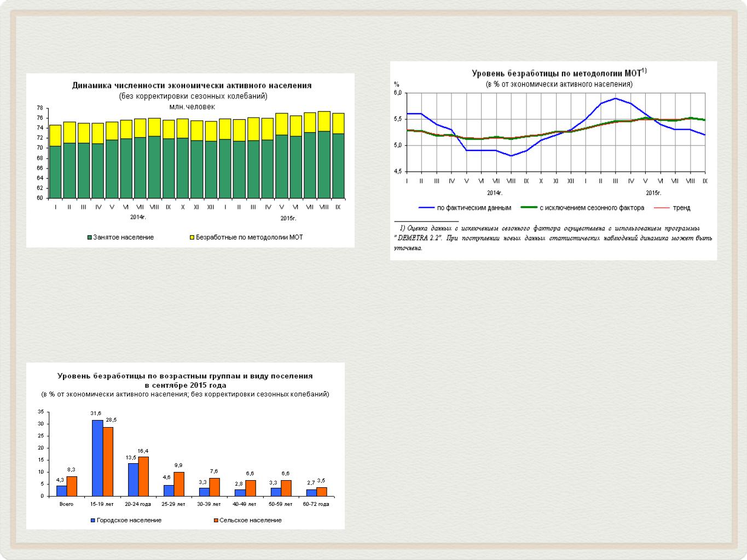The width and height of the screenshot is (747, 560).
Task: Select title 'Динамика численности экономически активного населения'
Action: 192,86
